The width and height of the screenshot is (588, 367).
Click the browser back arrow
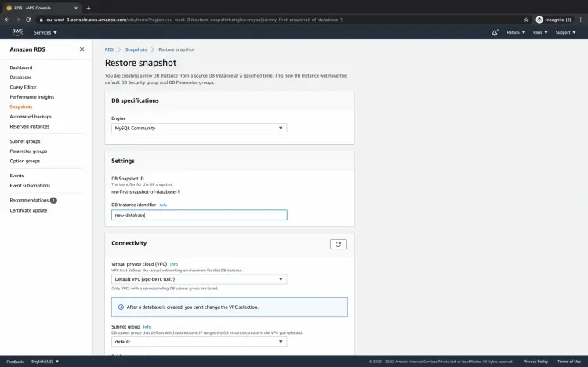[x=7, y=20]
